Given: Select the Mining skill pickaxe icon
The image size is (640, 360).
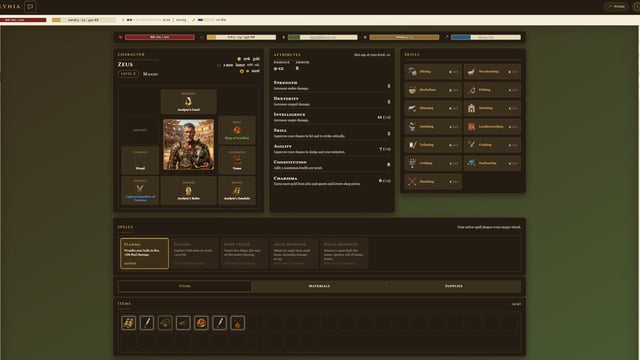Looking at the screenshot, I should (412, 71).
